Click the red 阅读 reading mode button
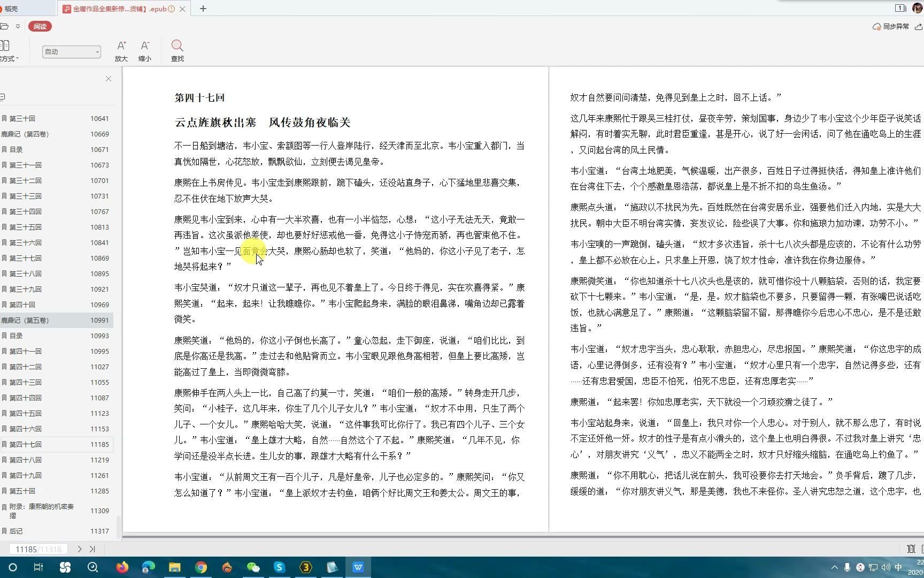The image size is (924, 578). pyautogui.click(x=40, y=26)
